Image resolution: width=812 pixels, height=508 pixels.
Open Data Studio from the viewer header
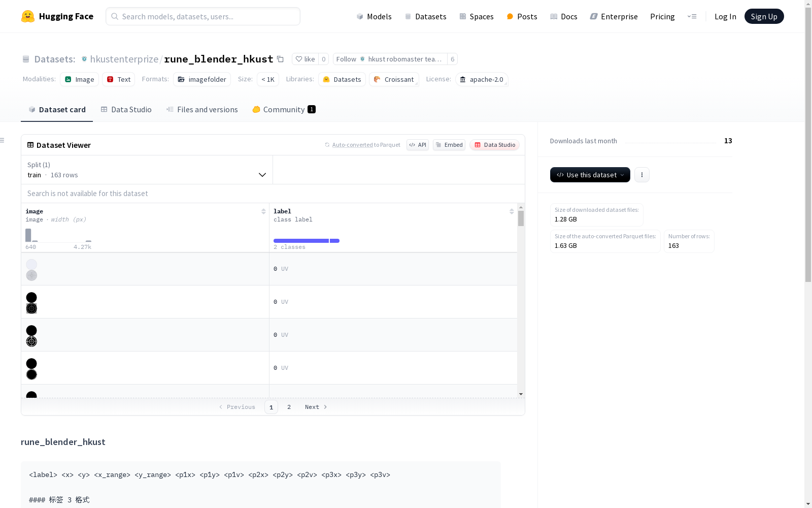494,145
